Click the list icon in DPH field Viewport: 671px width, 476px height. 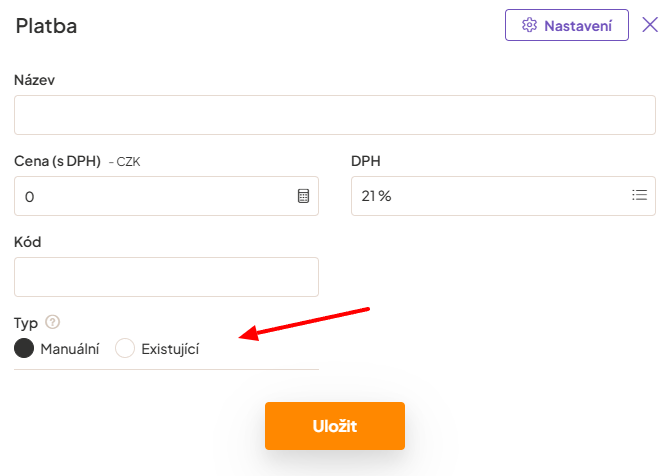pyautogui.click(x=640, y=196)
